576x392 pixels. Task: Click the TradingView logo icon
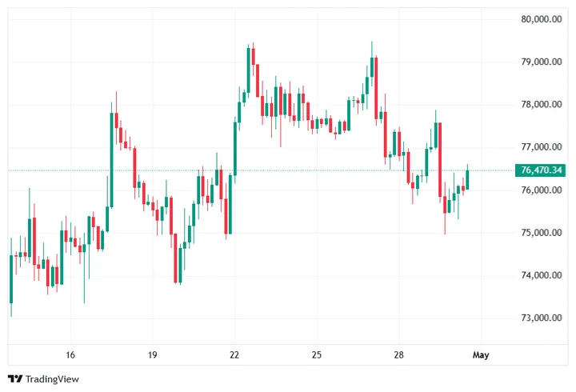(x=14, y=379)
